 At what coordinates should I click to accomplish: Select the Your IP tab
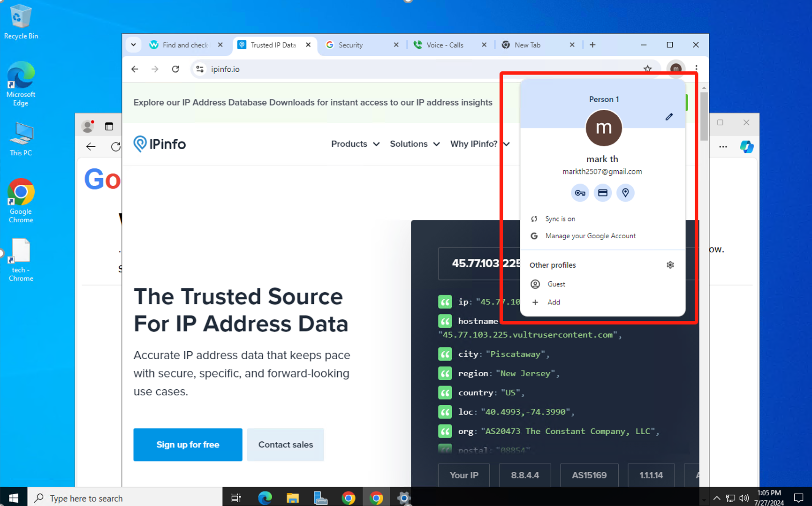tap(464, 475)
